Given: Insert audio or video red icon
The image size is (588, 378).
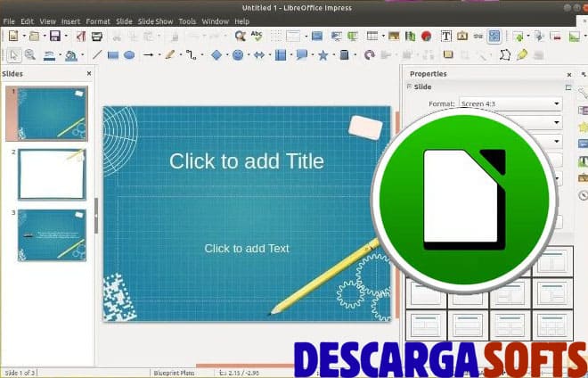Looking at the screenshot, I should 426,36.
